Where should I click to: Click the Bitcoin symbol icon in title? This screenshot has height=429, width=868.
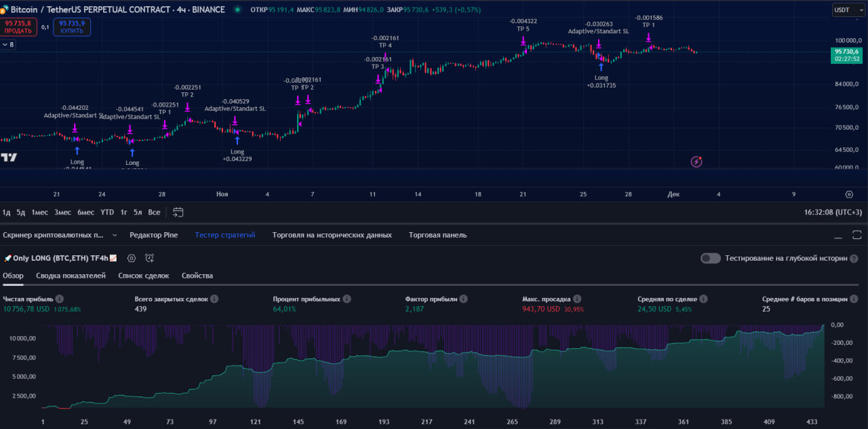5,10
